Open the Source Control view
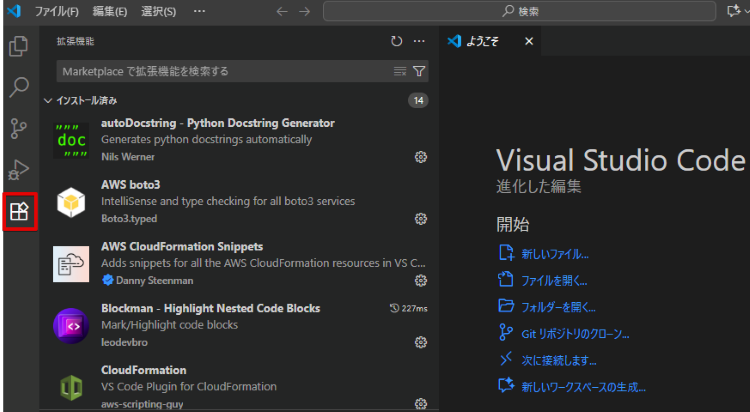 (x=19, y=129)
